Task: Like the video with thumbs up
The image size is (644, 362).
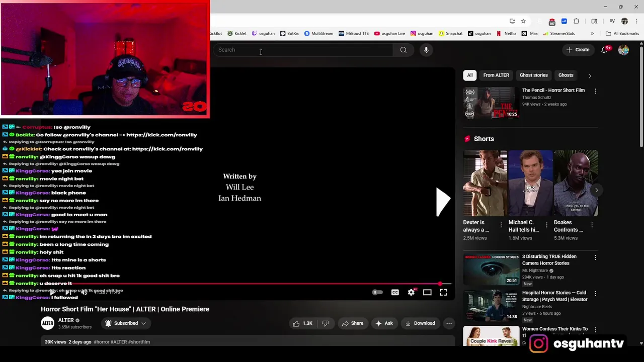Action: (302, 323)
